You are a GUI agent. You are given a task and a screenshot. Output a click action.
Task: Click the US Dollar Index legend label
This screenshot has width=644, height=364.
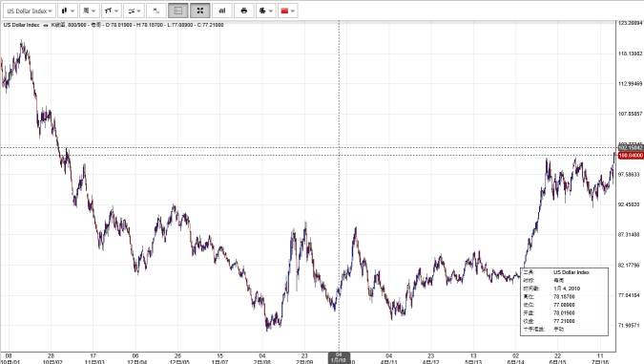tap(21, 25)
